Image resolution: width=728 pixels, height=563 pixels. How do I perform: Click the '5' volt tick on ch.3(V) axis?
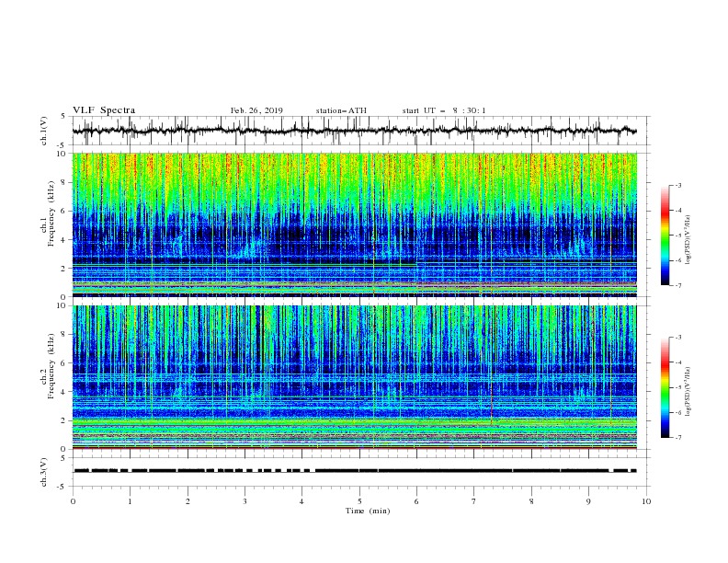click(65, 458)
